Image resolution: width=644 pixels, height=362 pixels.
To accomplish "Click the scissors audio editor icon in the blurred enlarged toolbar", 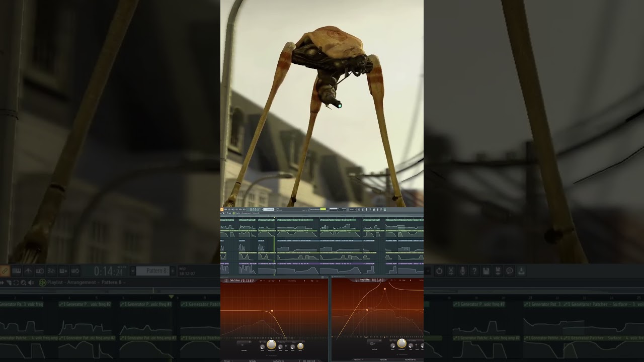I will [451, 271].
